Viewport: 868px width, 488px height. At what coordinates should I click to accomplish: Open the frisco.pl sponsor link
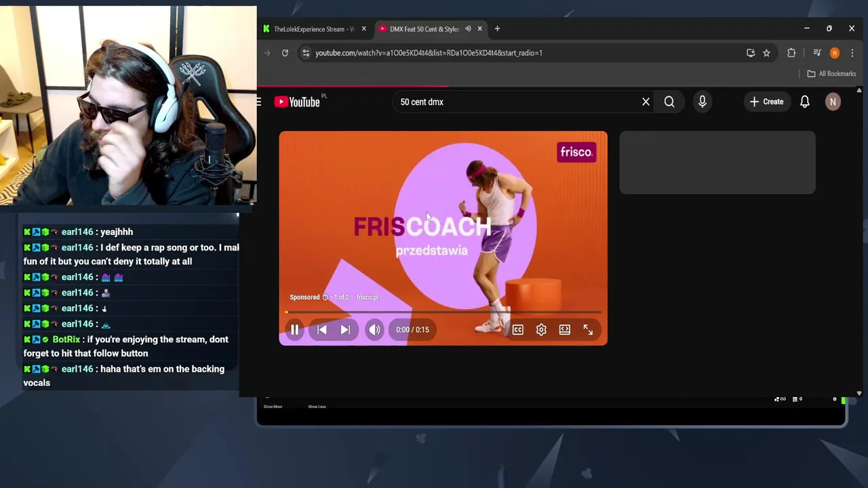click(368, 297)
